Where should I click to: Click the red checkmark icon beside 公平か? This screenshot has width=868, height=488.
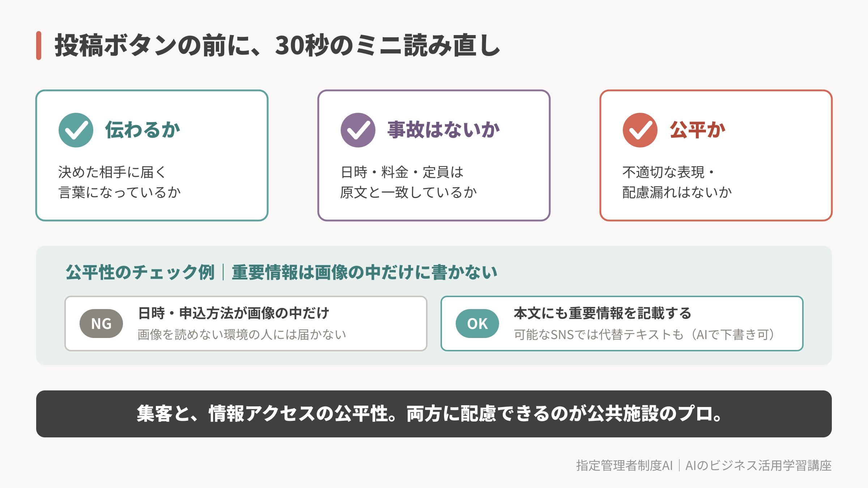pos(640,130)
